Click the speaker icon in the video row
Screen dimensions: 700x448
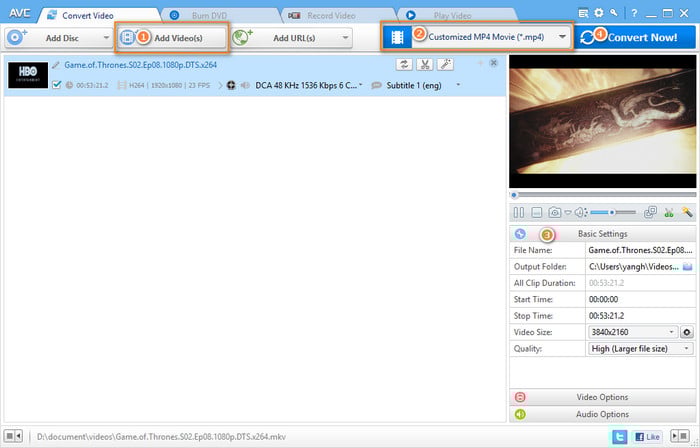click(x=245, y=85)
